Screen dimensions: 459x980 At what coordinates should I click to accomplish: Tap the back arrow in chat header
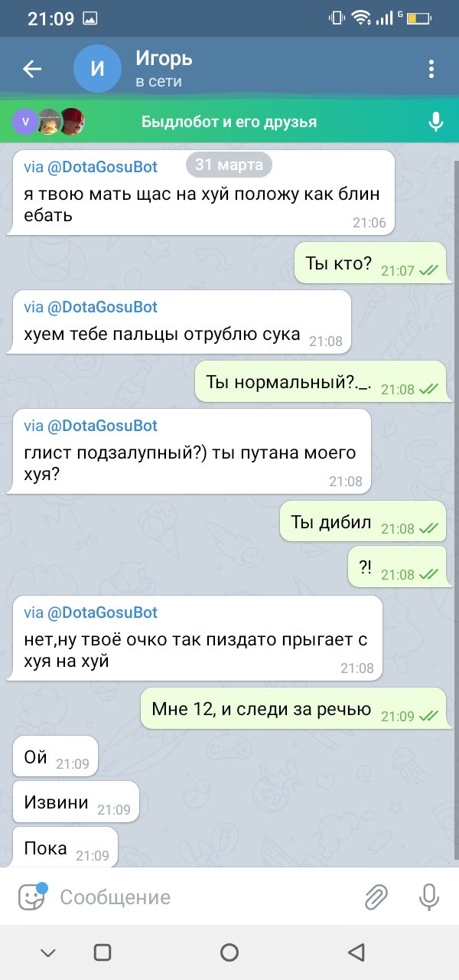pos(32,69)
